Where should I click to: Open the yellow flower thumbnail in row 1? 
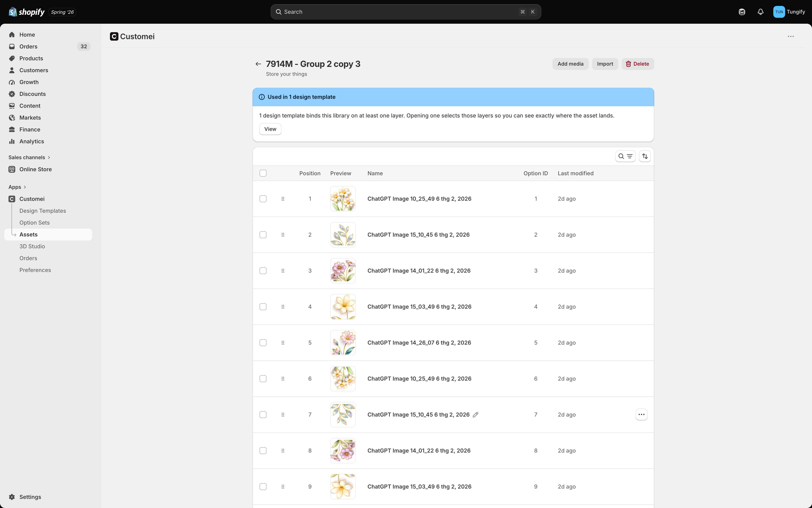343,199
